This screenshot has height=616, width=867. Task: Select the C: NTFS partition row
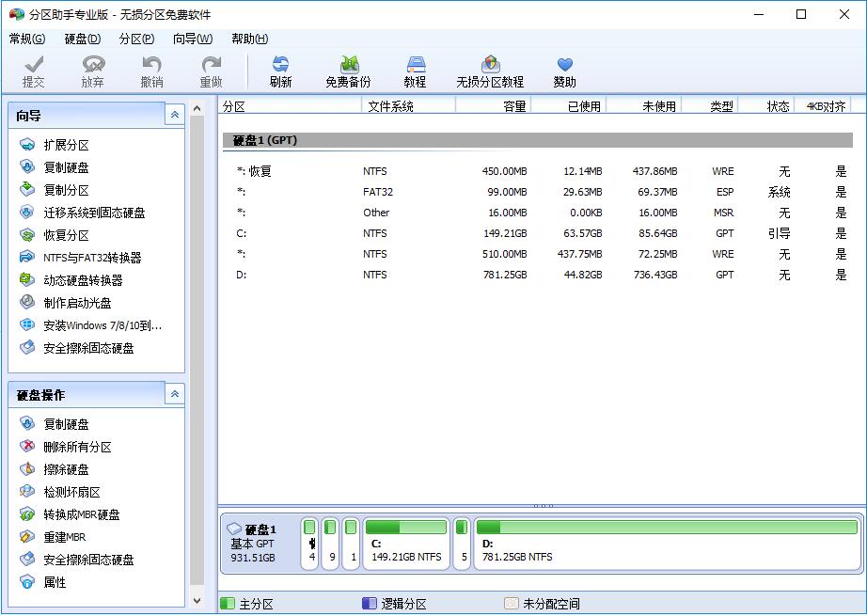pos(423,233)
